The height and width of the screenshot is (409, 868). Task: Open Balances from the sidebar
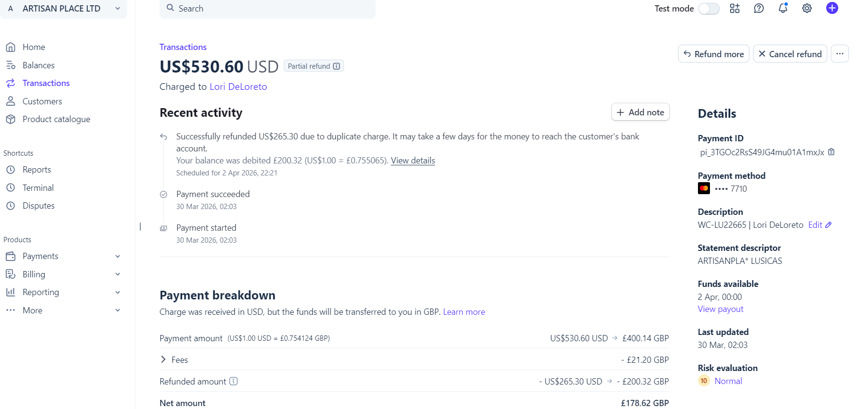pyautogui.click(x=38, y=65)
